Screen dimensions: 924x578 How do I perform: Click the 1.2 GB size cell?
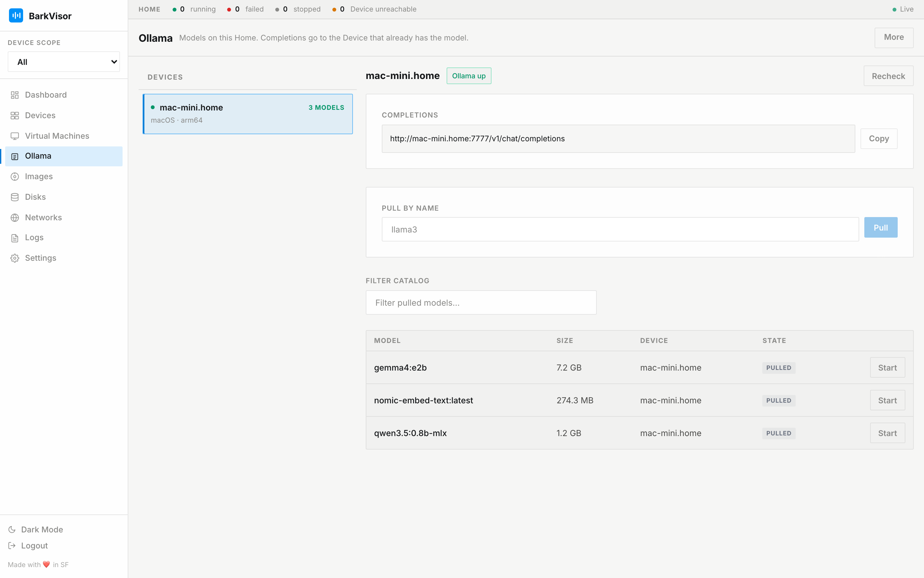(x=569, y=433)
